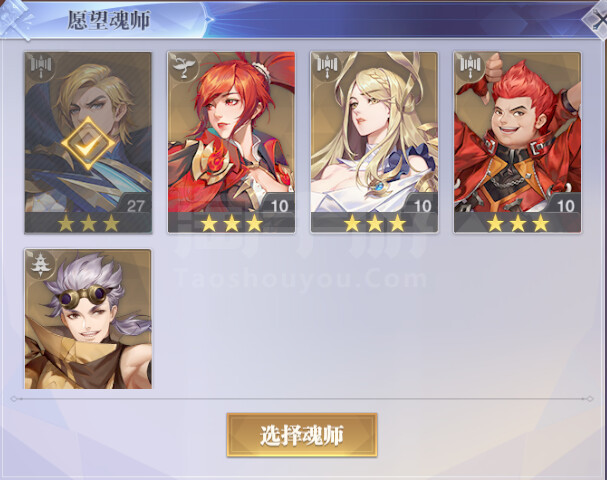The height and width of the screenshot is (480, 607).
Task: Select the purple-haired goggles character card
Action: (x=88, y=319)
